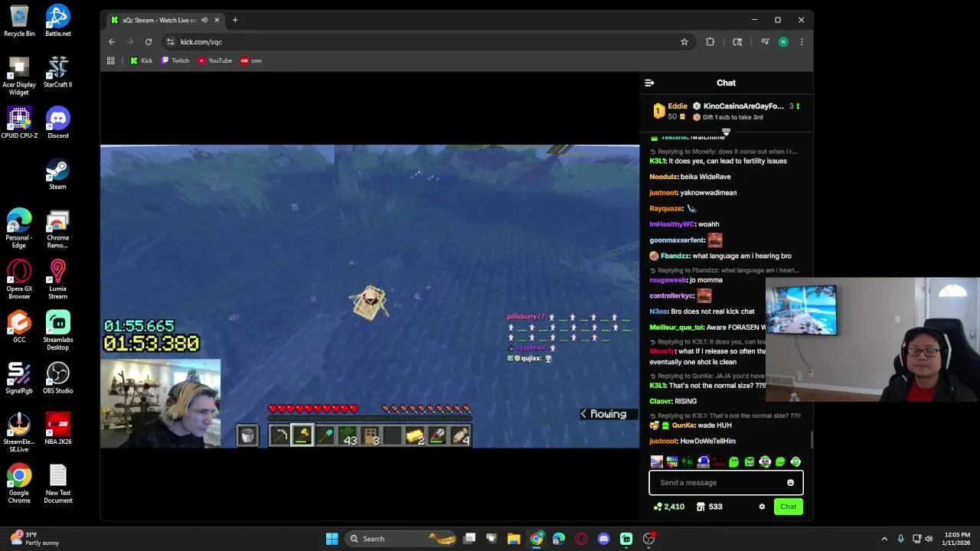Click username Noodulz in chat
Viewport: 980px width, 551px height.
664,177
